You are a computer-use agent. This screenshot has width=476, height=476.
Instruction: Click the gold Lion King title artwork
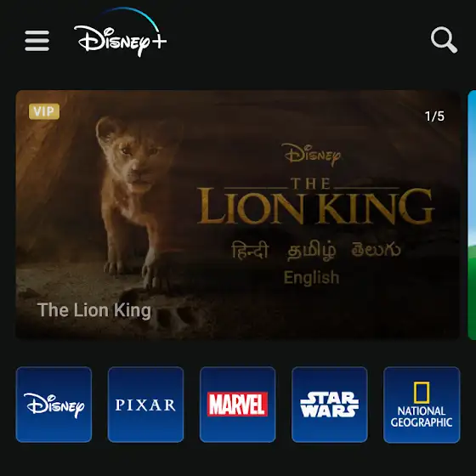[315, 201]
